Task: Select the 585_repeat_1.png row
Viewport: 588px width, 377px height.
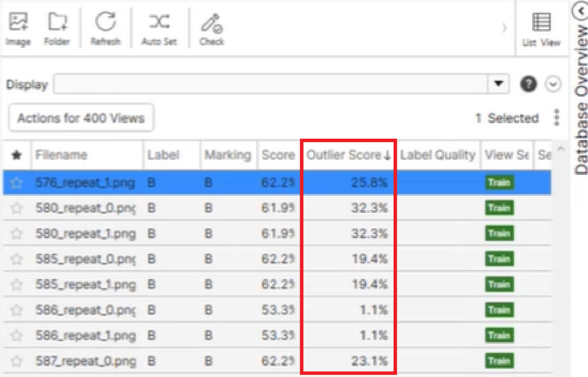Action: (277, 284)
